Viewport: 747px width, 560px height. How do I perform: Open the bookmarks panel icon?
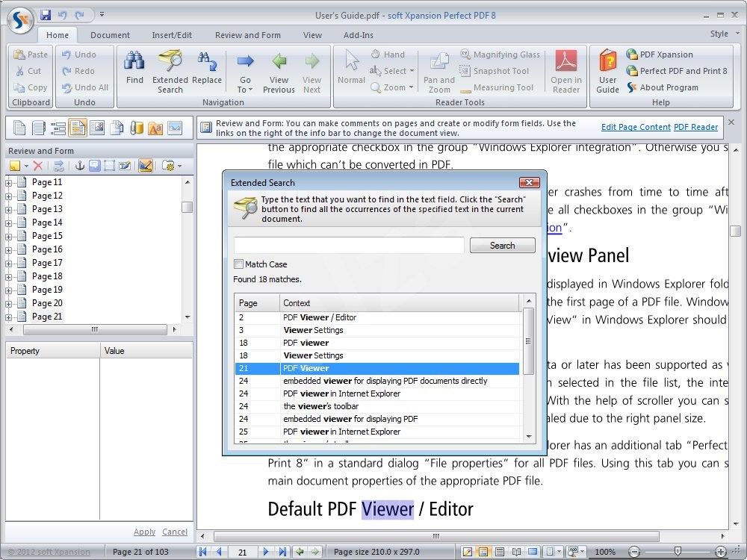click(39, 128)
